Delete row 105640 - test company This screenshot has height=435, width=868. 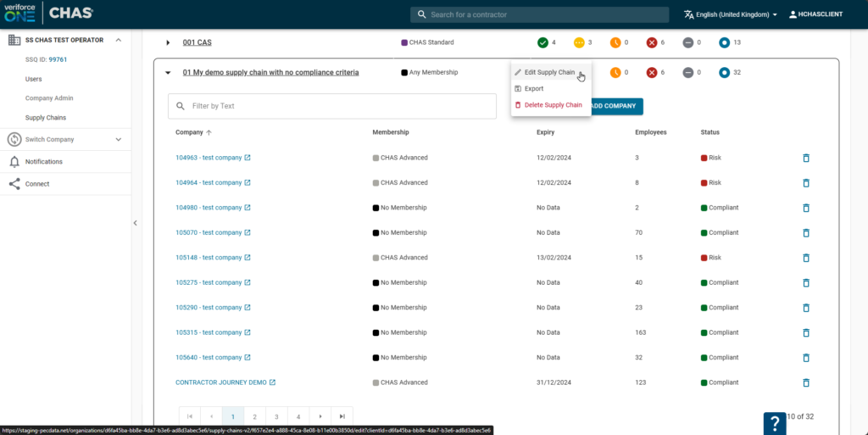point(806,358)
